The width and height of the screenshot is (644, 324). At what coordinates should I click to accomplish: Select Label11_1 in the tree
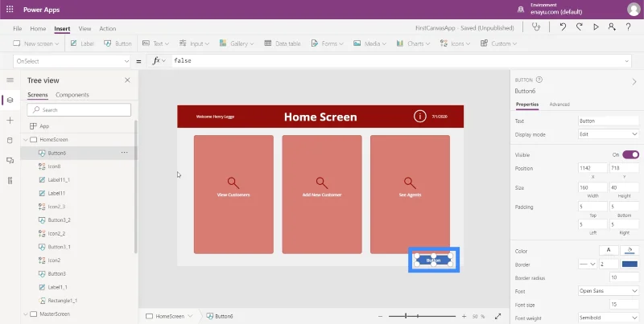(x=59, y=179)
